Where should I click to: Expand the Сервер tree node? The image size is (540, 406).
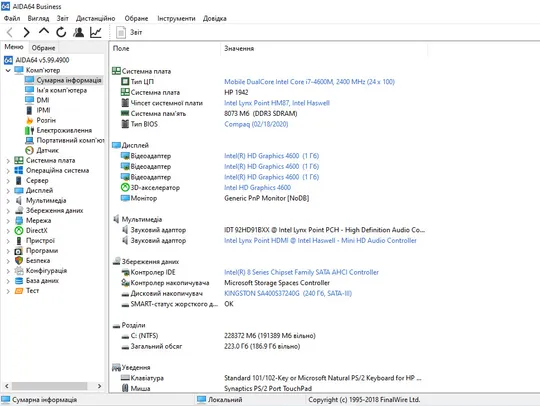(x=8, y=180)
